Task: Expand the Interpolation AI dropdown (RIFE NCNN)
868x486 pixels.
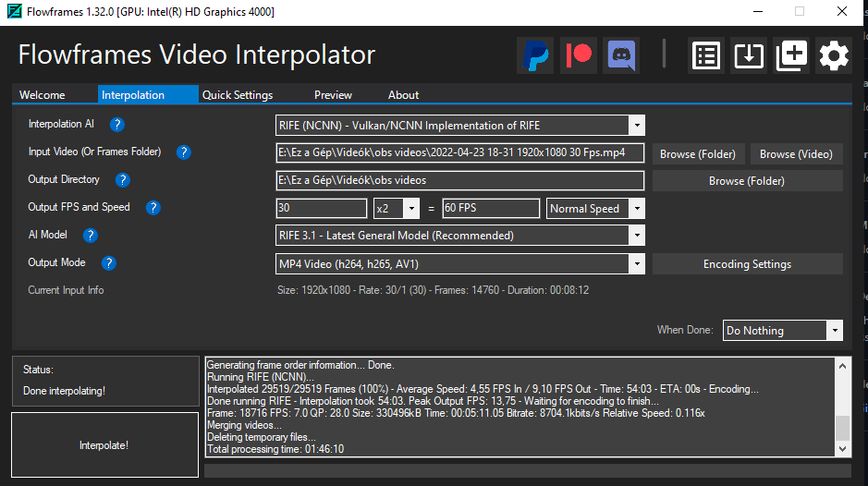Action: pyautogui.click(x=460, y=126)
